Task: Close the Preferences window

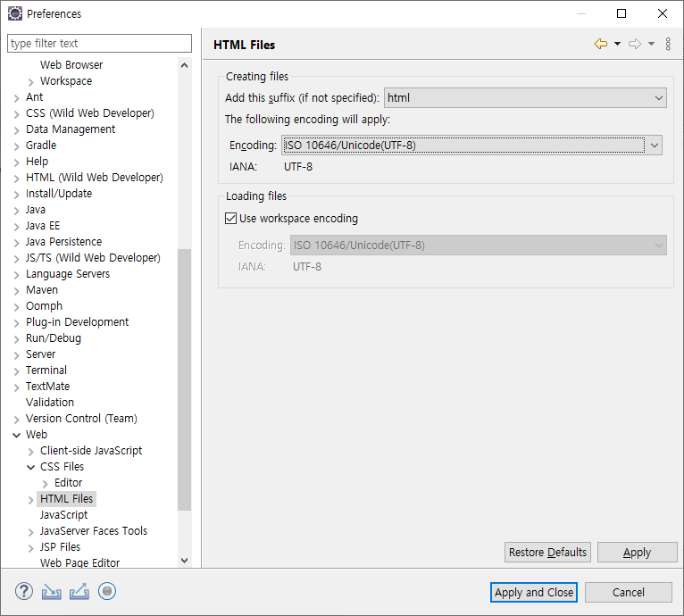Action: pos(663,13)
